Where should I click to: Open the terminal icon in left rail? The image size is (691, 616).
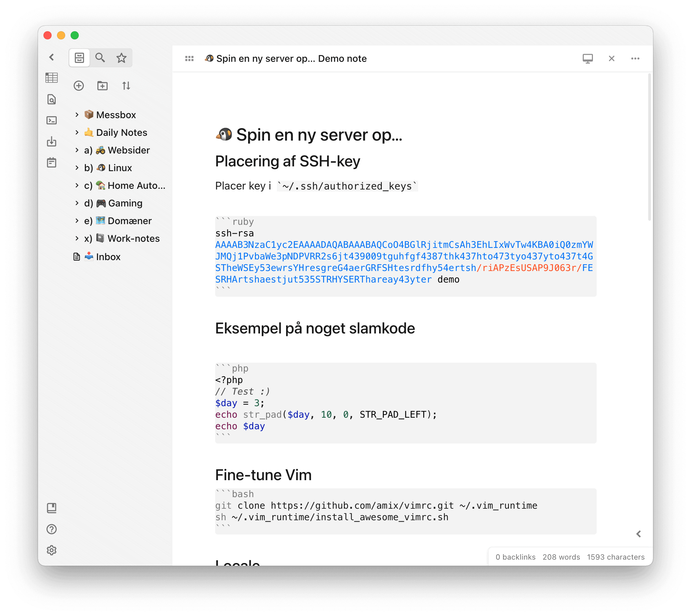coord(52,120)
